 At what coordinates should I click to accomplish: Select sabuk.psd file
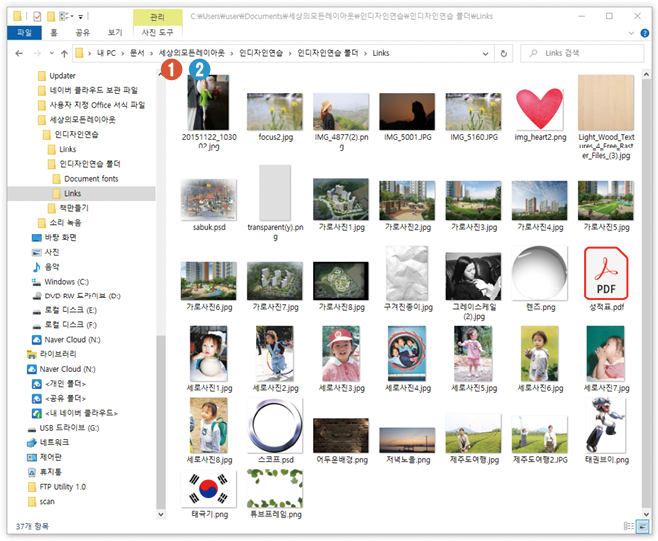pyautogui.click(x=209, y=200)
